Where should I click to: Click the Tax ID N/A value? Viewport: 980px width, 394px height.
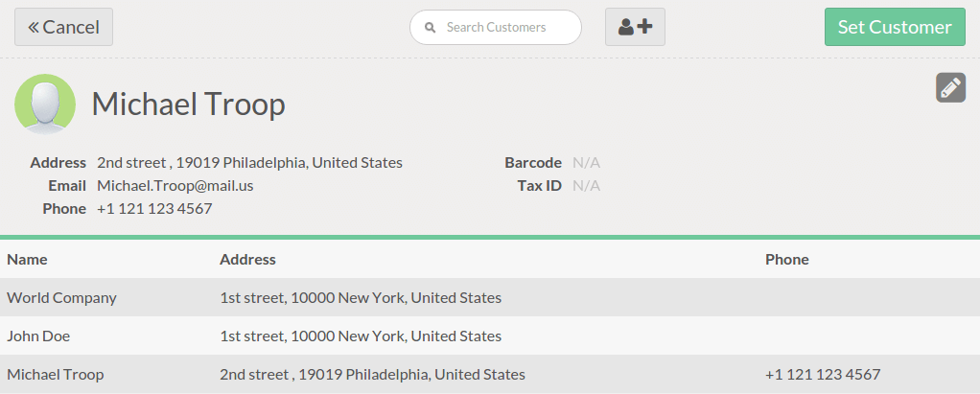click(x=586, y=185)
